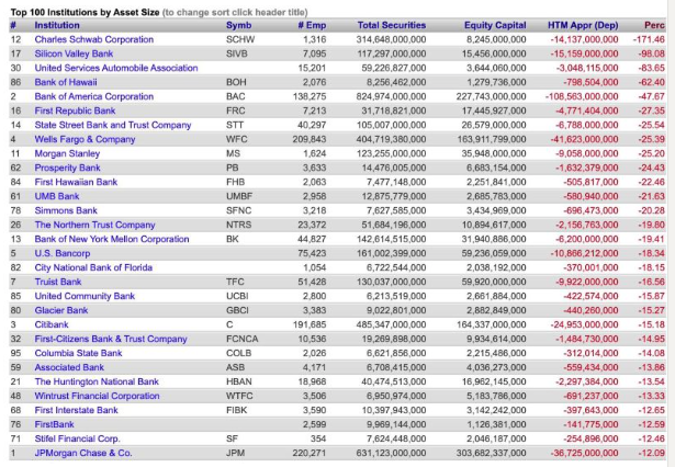Select the SCHW ticker symbol cell
The width and height of the screenshot is (676, 467).
click(x=240, y=40)
